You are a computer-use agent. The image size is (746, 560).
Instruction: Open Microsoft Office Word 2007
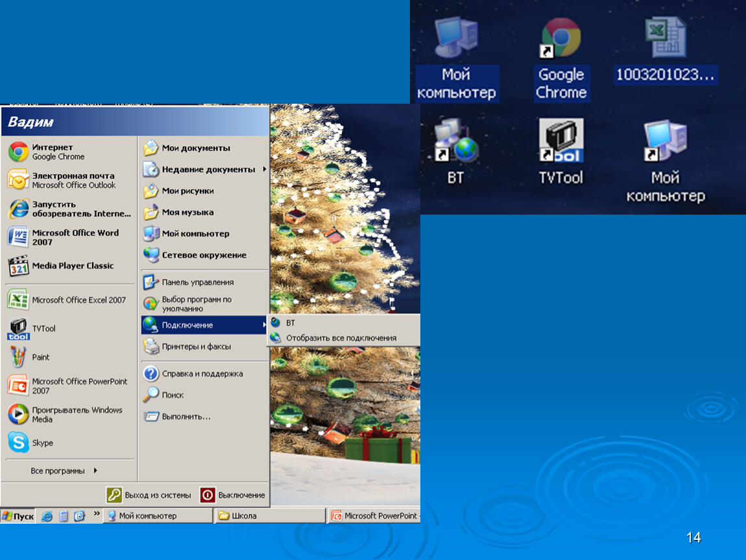pos(69,237)
